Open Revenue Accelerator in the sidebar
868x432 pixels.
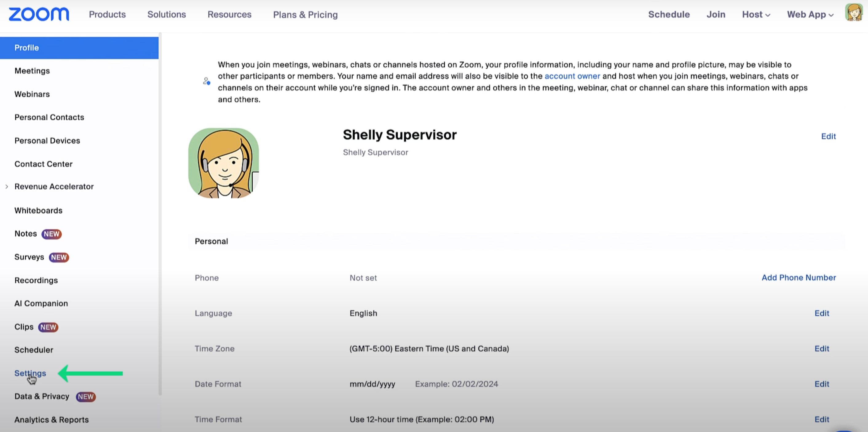54,186
